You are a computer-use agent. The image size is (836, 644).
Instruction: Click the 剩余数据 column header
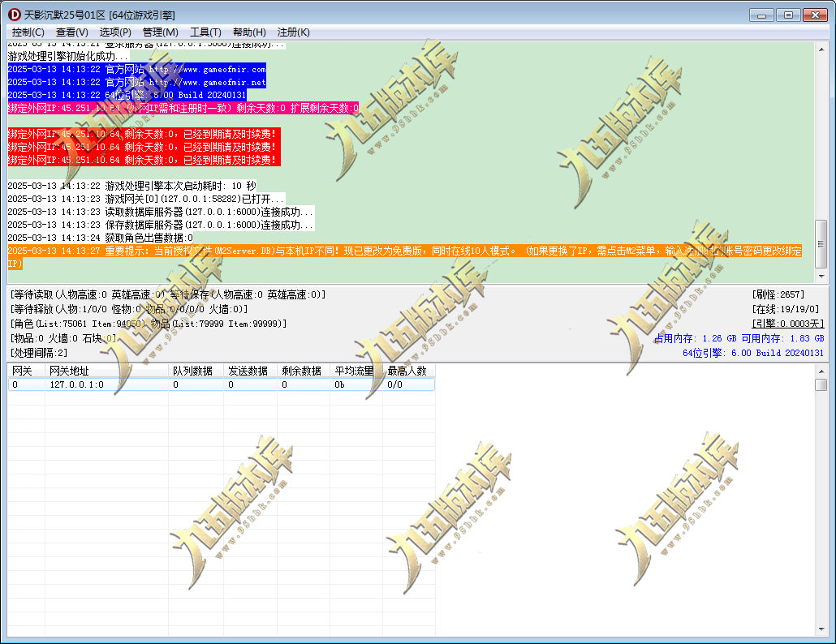304,371
